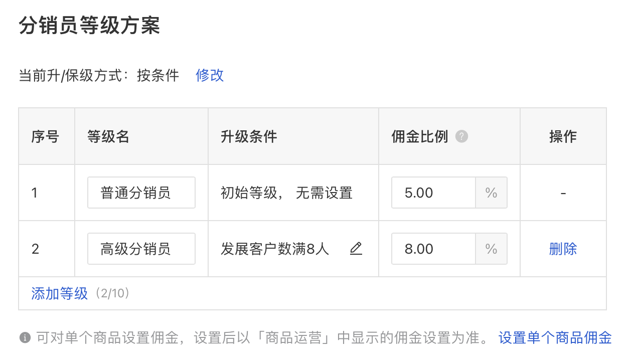Click the 8.00 commission rate input
The height and width of the screenshot is (364, 630).
[x=433, y=249]
